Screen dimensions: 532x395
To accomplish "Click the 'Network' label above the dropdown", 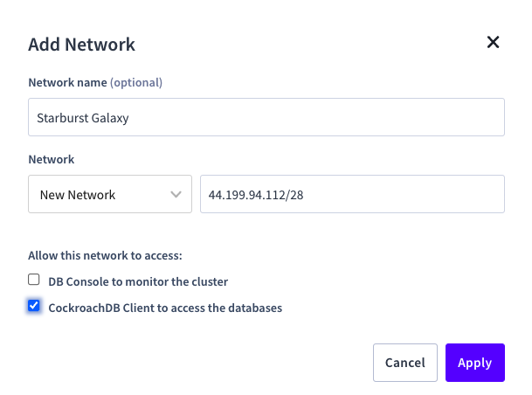I will [x=51, y=160].
